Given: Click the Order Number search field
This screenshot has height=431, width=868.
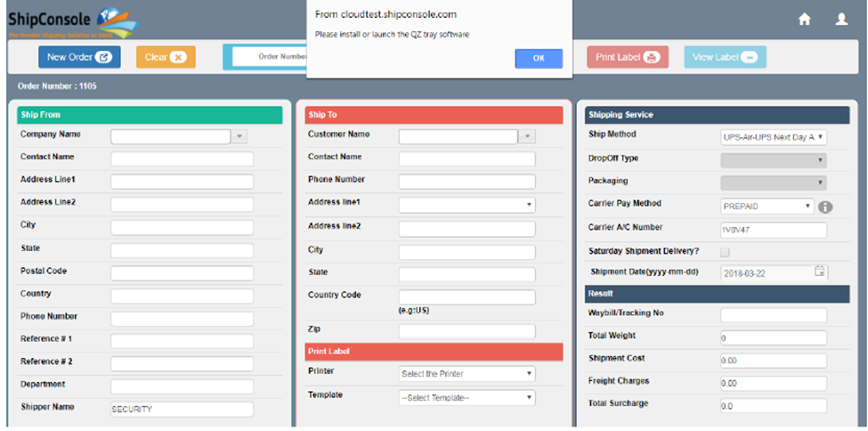Looking at the screenshot, I should pos(270,56).
